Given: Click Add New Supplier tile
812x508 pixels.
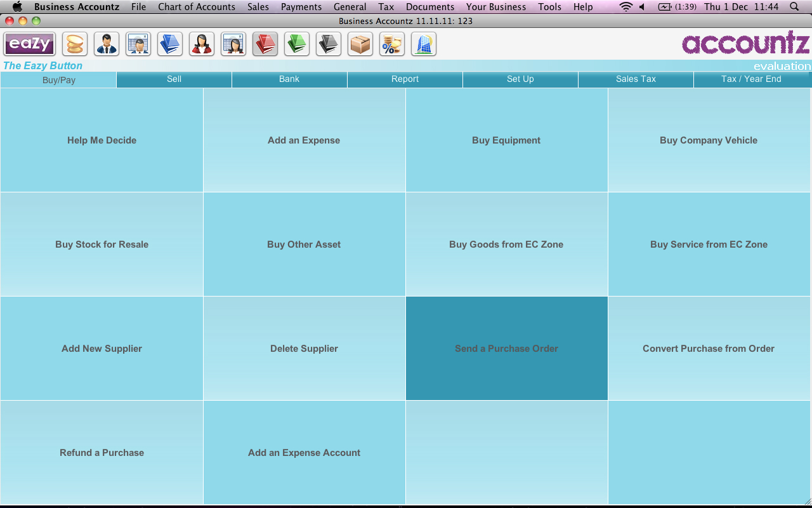Looking at the screenshot, I should (101, 349).
